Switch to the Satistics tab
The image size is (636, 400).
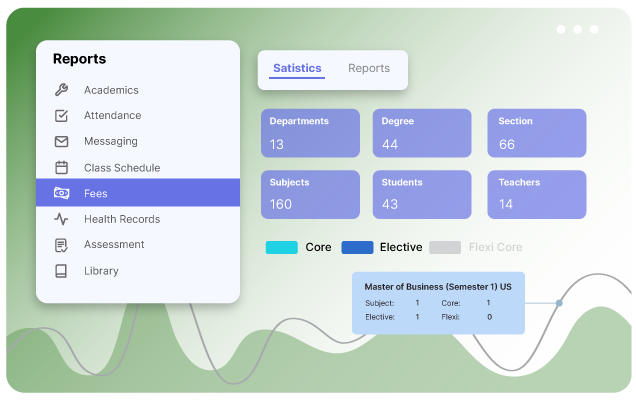pos(297,69)
